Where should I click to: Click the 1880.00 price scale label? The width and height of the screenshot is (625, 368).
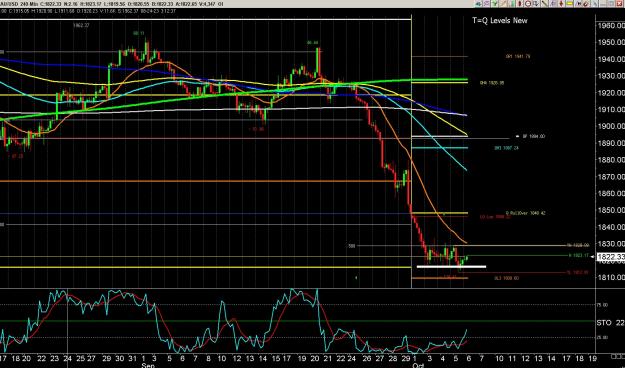(x=611, y=159)
